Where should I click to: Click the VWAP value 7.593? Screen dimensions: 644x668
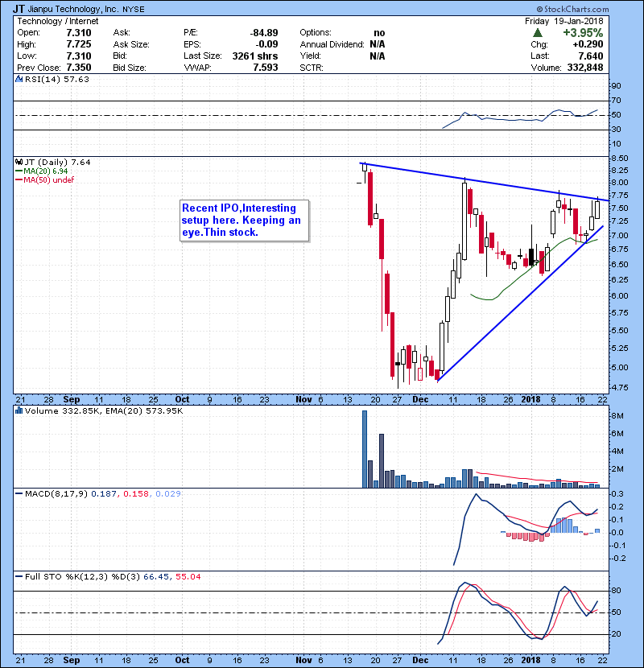pos(266,68)
